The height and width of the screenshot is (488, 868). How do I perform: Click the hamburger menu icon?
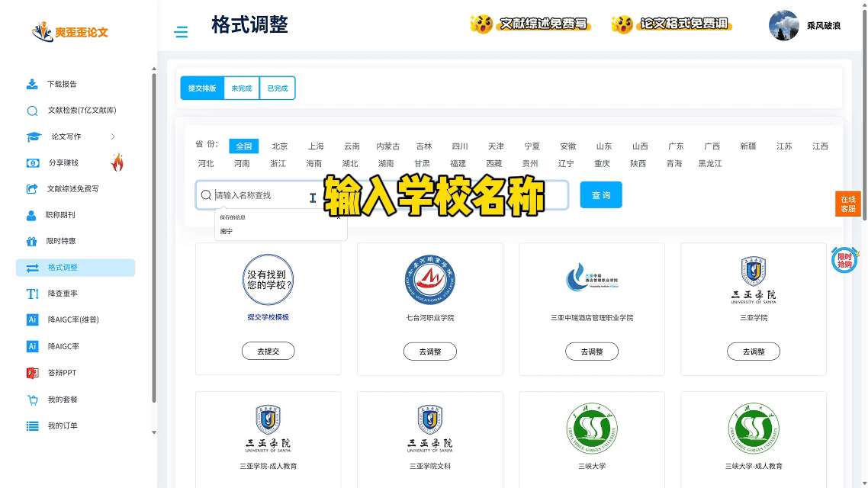click(x=181, y=32)
